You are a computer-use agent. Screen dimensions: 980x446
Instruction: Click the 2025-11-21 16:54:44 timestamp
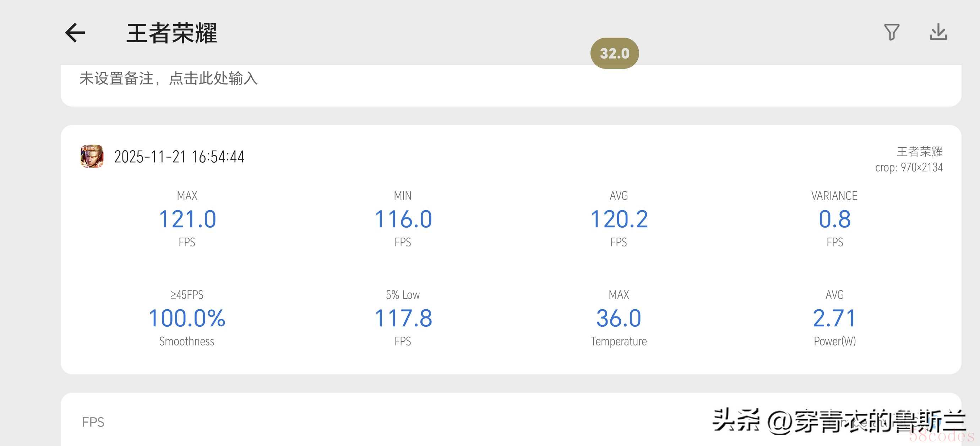click(179, 157)
